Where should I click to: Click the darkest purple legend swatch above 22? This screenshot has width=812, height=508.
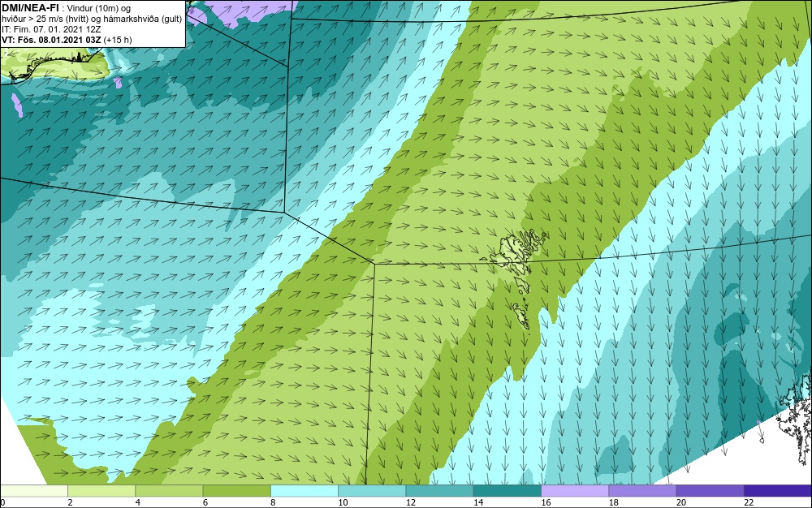tap(778, 491)
